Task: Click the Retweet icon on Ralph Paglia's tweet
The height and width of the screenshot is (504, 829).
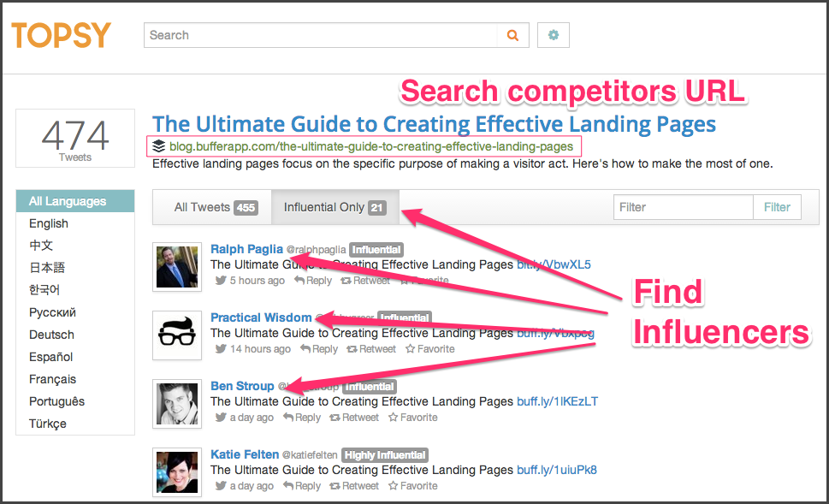Action: pyautogui.click(x=346, y=281)
